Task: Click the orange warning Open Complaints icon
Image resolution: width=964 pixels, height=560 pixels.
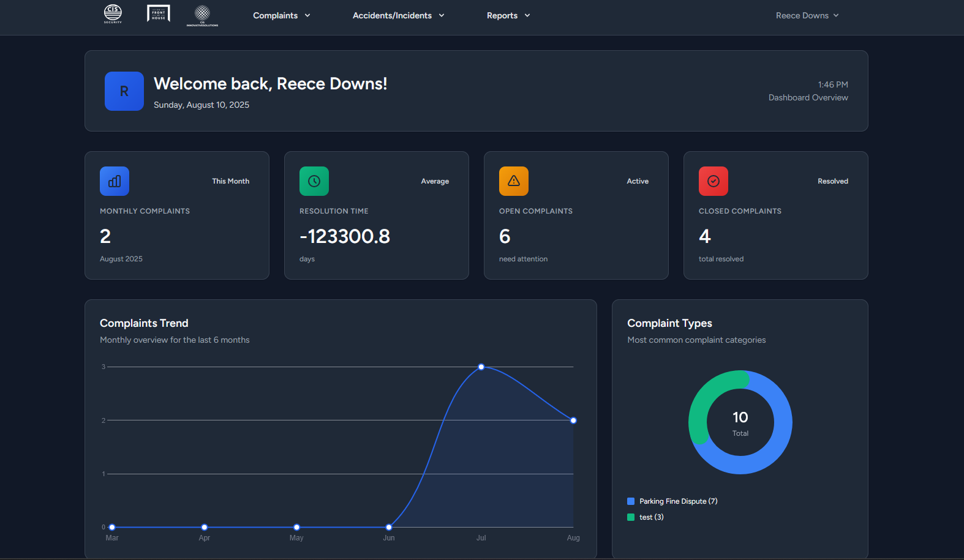Action: point(514,181)
